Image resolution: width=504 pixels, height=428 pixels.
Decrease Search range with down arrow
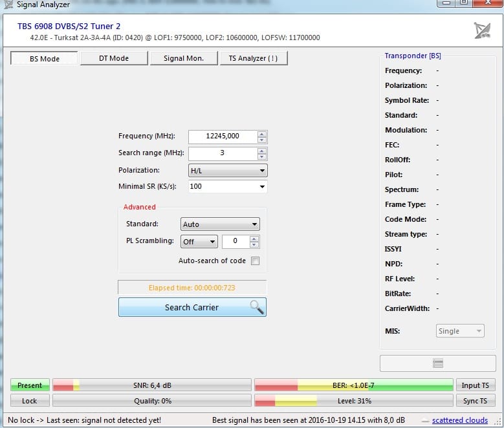tap(262, 156)
